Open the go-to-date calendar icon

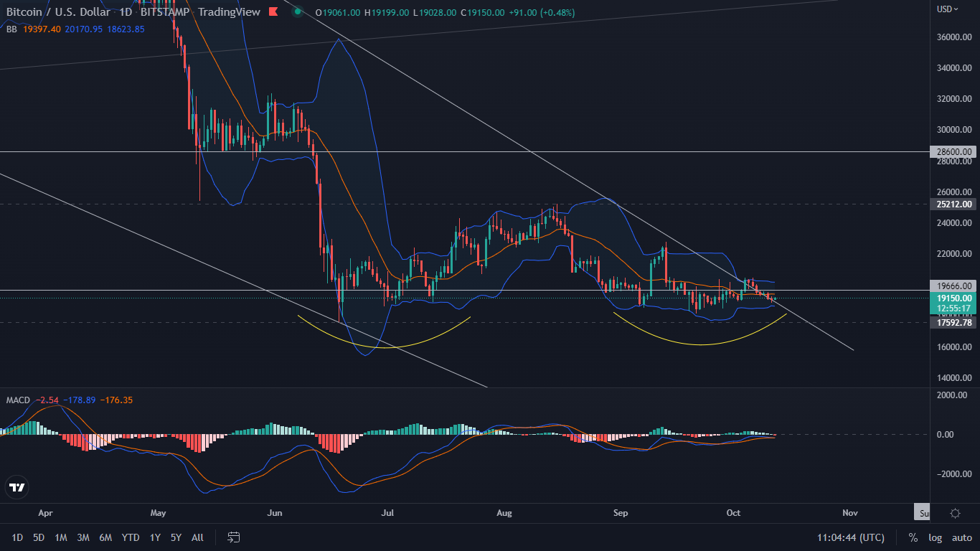click(233, 537)
